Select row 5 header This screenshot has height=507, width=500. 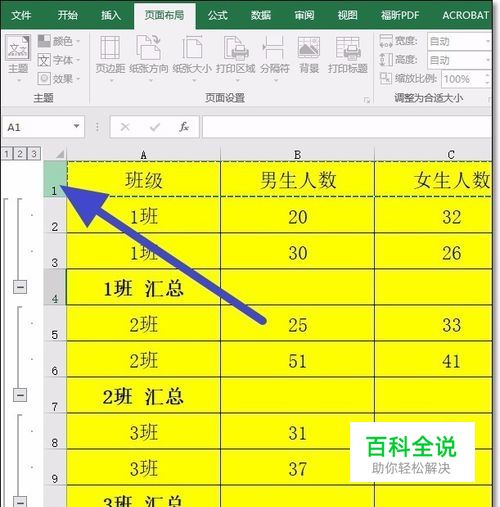(x=55, y=324)
